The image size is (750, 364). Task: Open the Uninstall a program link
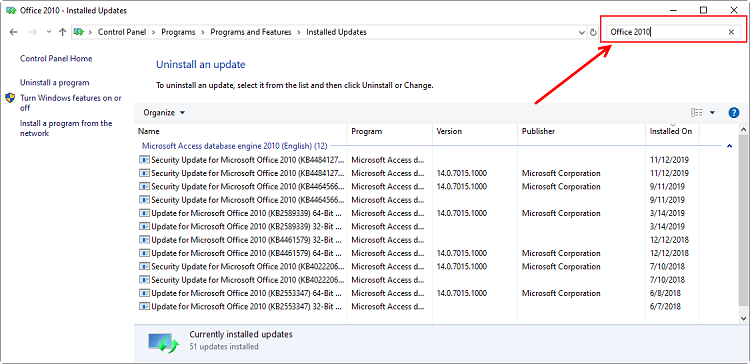point(55,83)
